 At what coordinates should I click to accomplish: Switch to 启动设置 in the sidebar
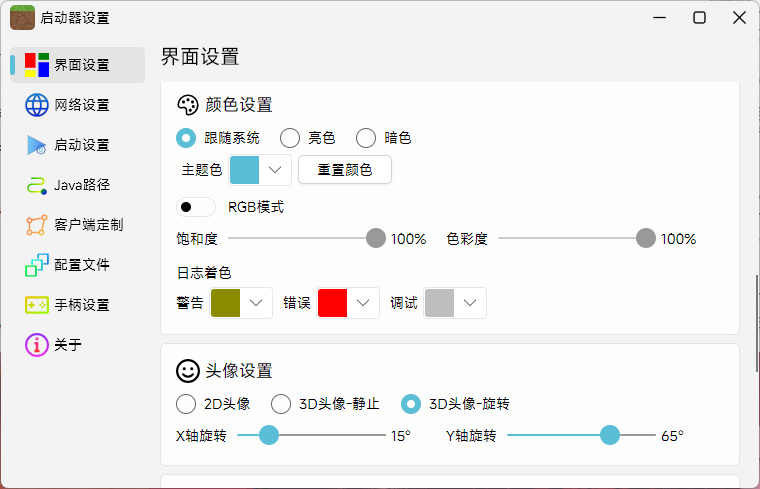pyautogui.click(x=81, y=145)
